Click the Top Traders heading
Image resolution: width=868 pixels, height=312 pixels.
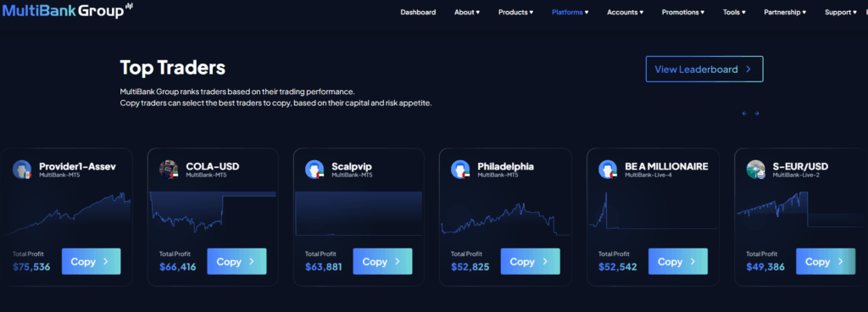coord(173,68)
